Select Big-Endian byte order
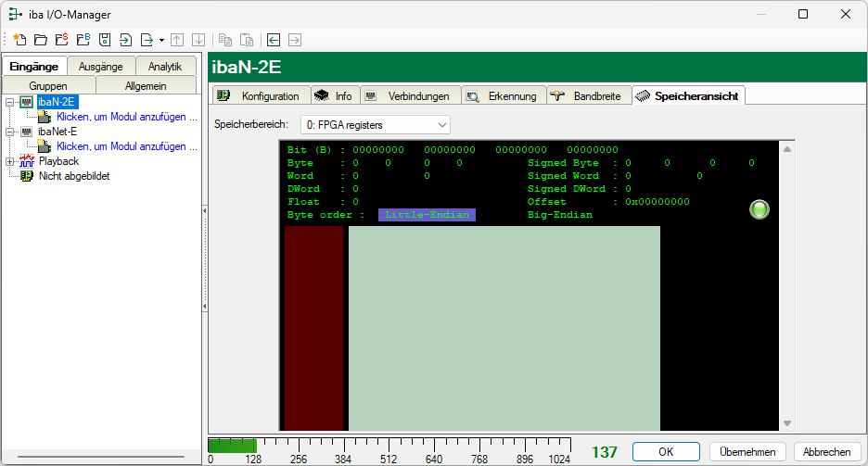Image resolution: width=868 pixels, height=466 pixels. coord(560,215)
